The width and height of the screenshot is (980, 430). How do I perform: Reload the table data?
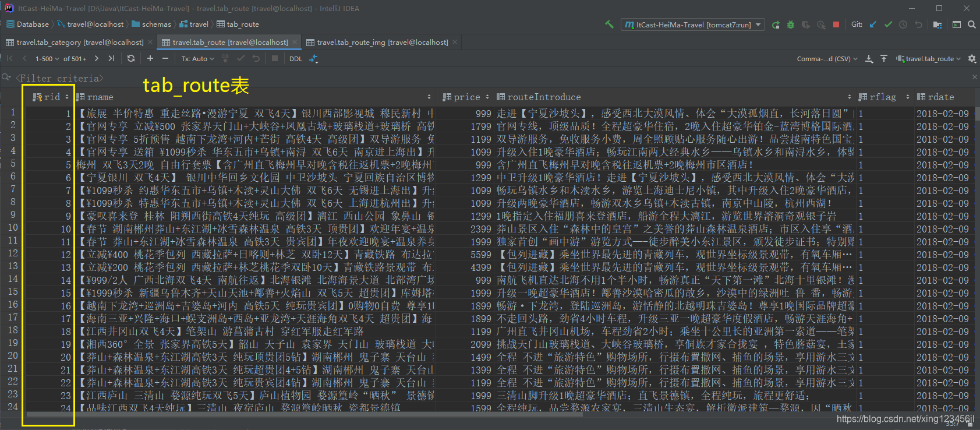[x=131, y=58]
